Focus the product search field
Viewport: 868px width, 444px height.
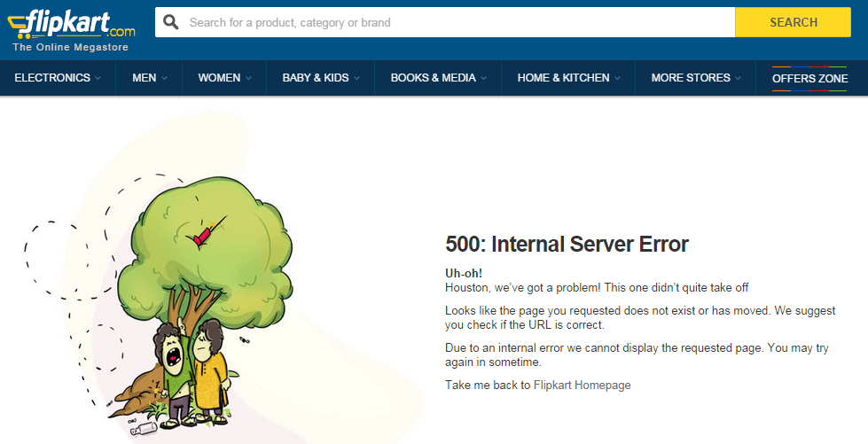pos(445,22)
